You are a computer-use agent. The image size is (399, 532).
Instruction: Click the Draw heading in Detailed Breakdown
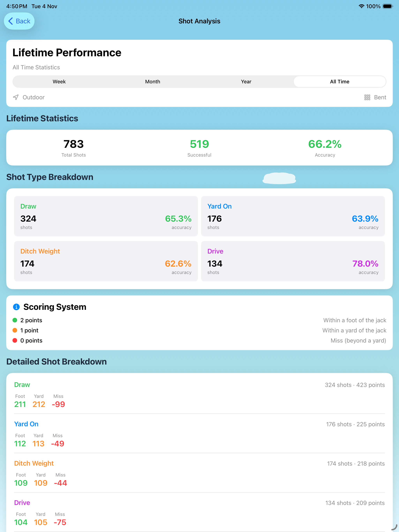tap(22, 385)
